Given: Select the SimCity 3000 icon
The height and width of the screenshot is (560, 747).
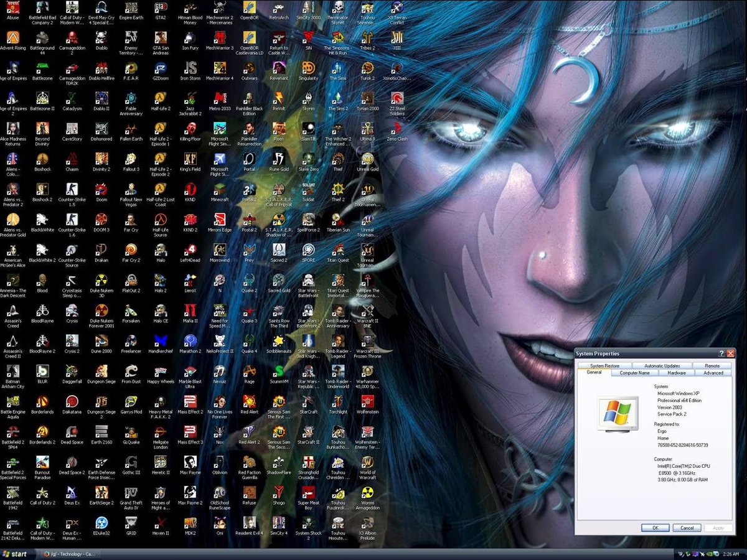Looking at the screenshot, I should pyautogui.click(x=308, y=11).
